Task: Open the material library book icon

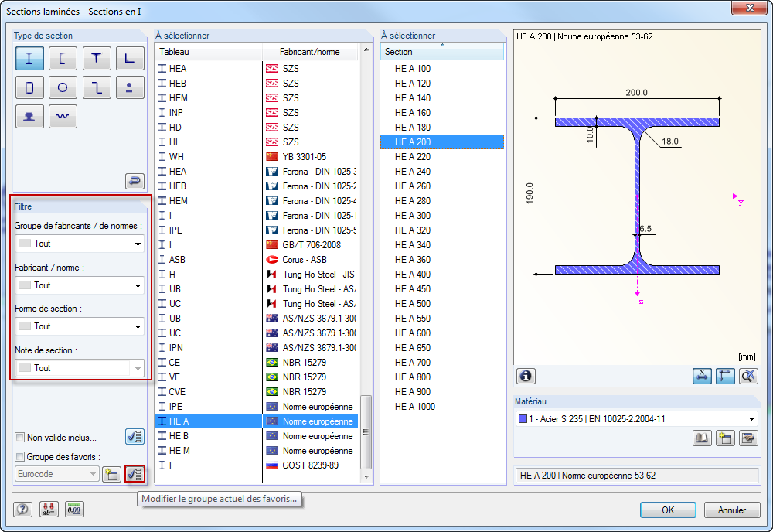Action: click(702, 438)
